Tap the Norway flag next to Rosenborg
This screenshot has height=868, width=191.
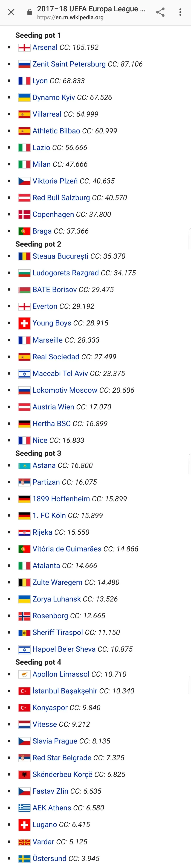click(x=24, y=616)
